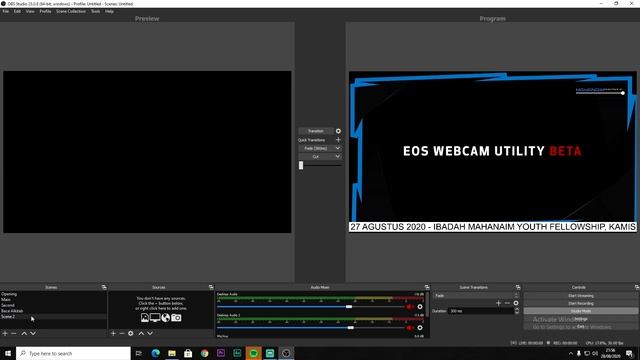Click the studio mode Transition button
This screenshot has width=640, height=360.
[316, 131]
